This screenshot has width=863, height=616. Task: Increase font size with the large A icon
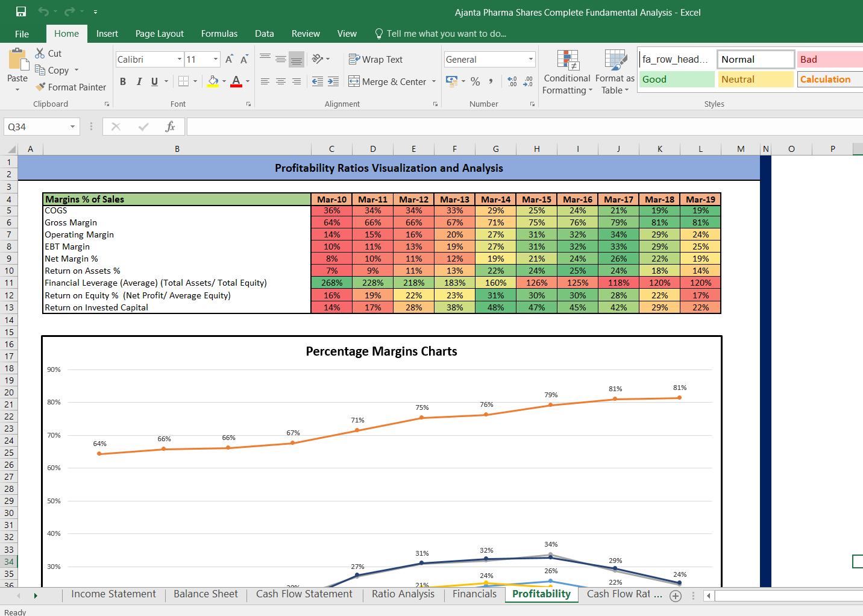[x=229, y=59]
